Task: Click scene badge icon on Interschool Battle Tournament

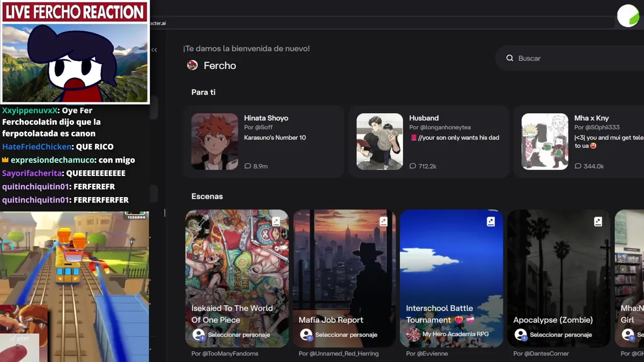Action: point(491,222)
